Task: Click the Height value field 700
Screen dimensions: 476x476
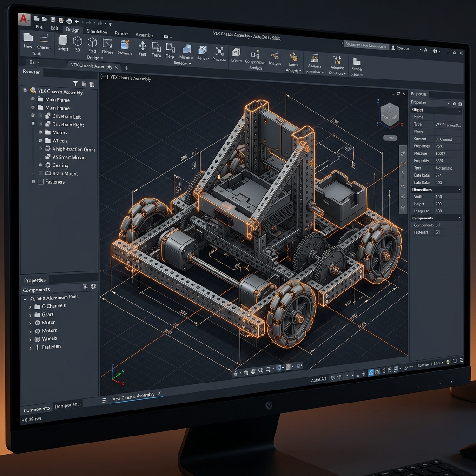Action: click(x=448, y=204)
